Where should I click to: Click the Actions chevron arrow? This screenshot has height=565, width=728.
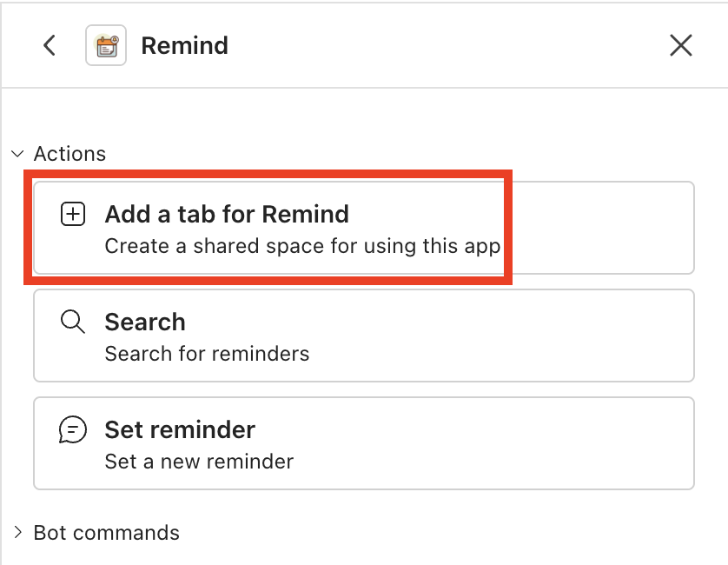coord(17,153)
